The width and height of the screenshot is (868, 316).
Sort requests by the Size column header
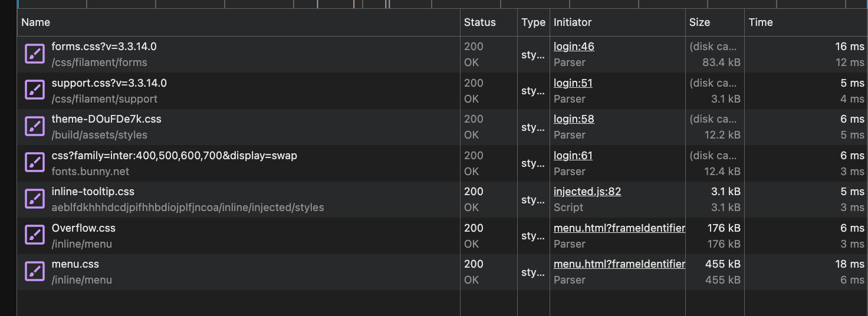tap(699, 22)
